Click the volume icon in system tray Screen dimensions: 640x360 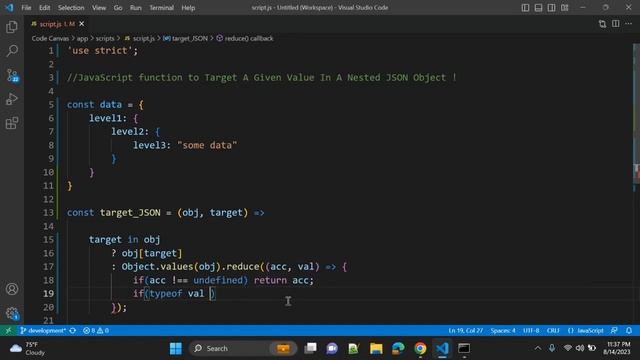[x=580, y=349]
